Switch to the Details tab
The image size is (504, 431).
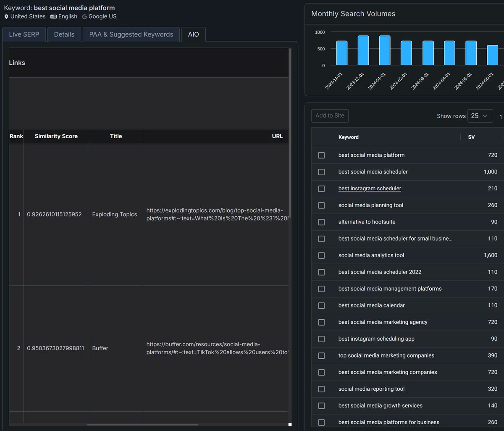pos(64,34)
